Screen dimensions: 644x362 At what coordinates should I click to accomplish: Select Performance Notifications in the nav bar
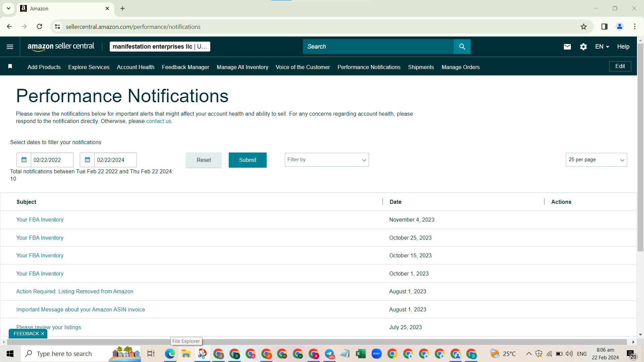click(x=369, y=67)
